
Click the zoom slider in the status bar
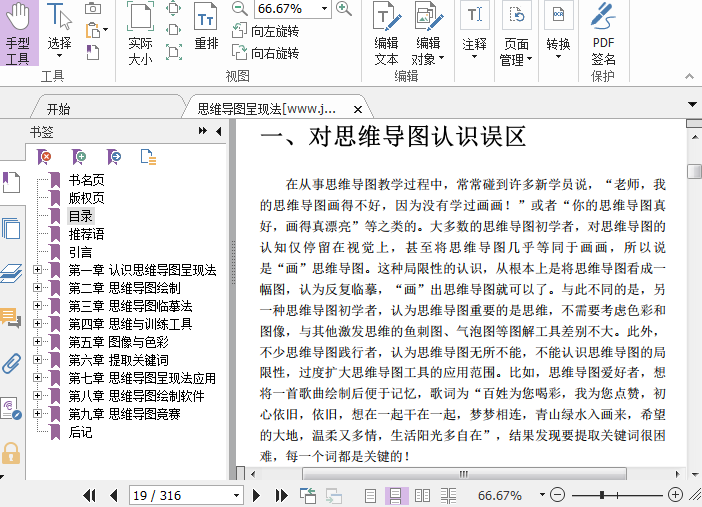602,495
